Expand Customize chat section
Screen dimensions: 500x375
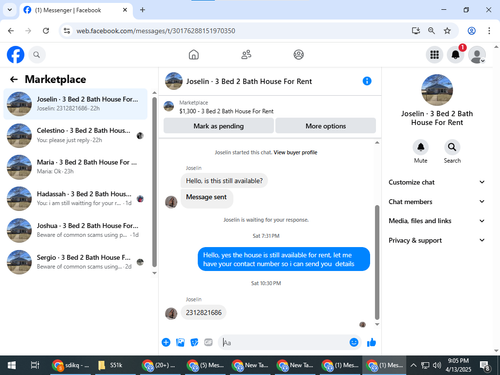point(437,182)
